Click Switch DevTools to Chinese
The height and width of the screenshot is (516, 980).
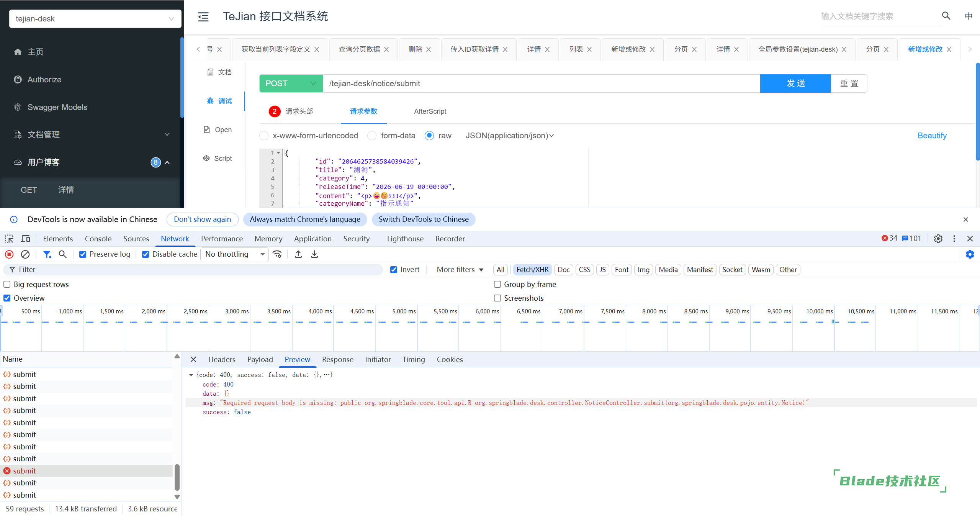click(424, 220)
